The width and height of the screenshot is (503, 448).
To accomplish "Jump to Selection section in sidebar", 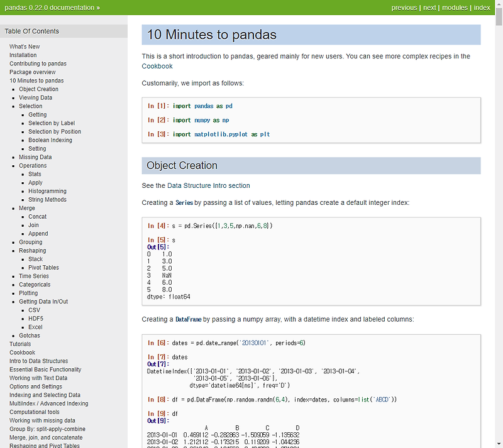I will click(x=30, y=106).
